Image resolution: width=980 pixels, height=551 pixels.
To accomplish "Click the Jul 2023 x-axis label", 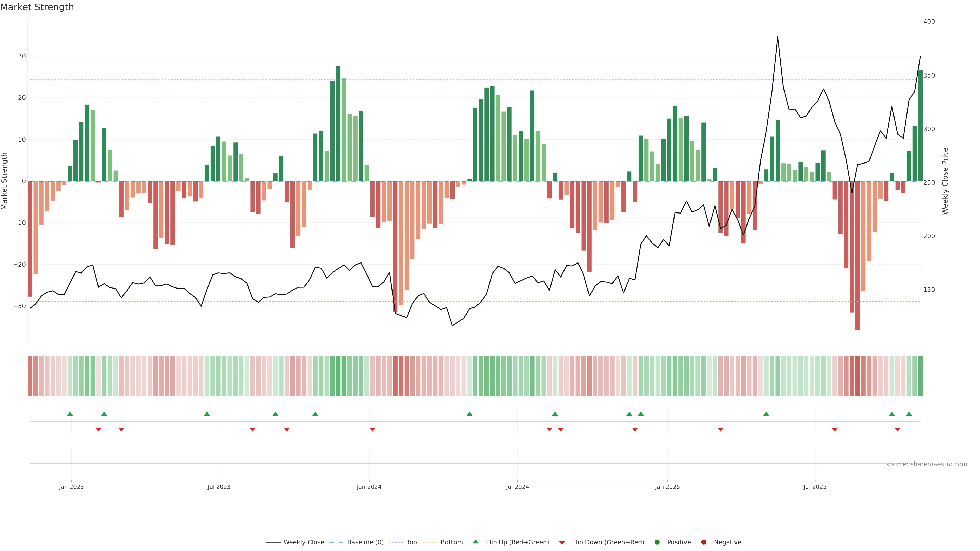I will [x=219, y=487].
